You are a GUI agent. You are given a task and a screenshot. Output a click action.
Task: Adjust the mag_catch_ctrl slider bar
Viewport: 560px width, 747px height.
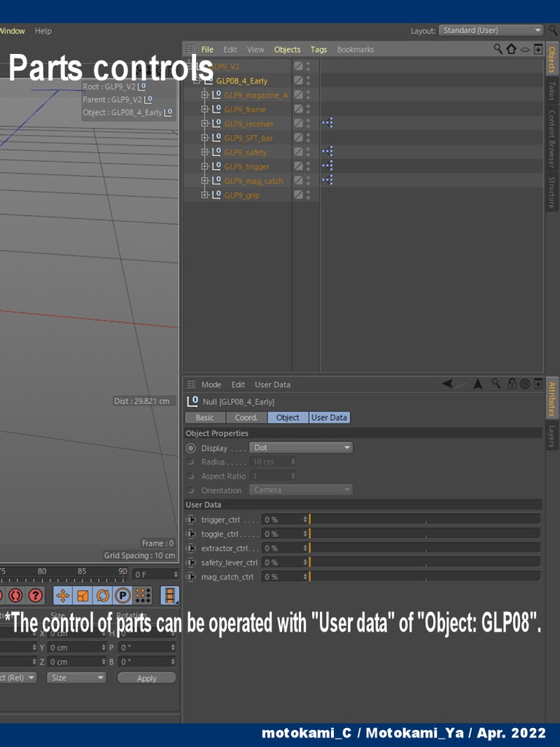[x=425, y=576]
